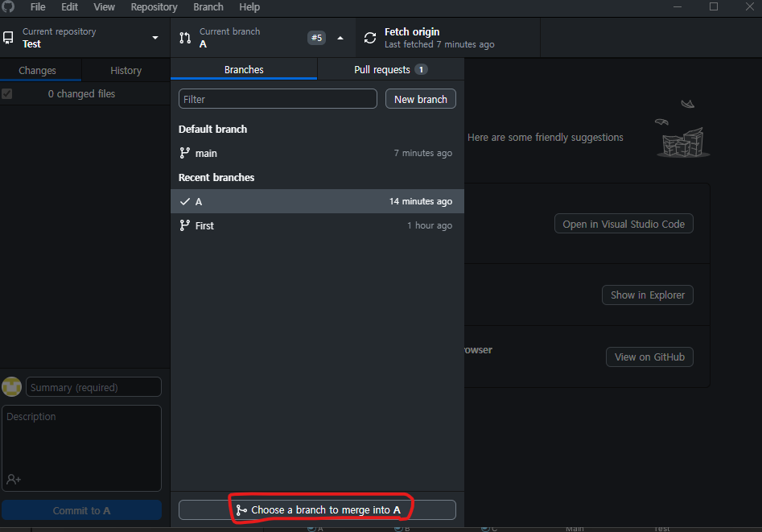762x532 pixels.
Task: Click the repository icon beside Test
Action: coord(8,38)
